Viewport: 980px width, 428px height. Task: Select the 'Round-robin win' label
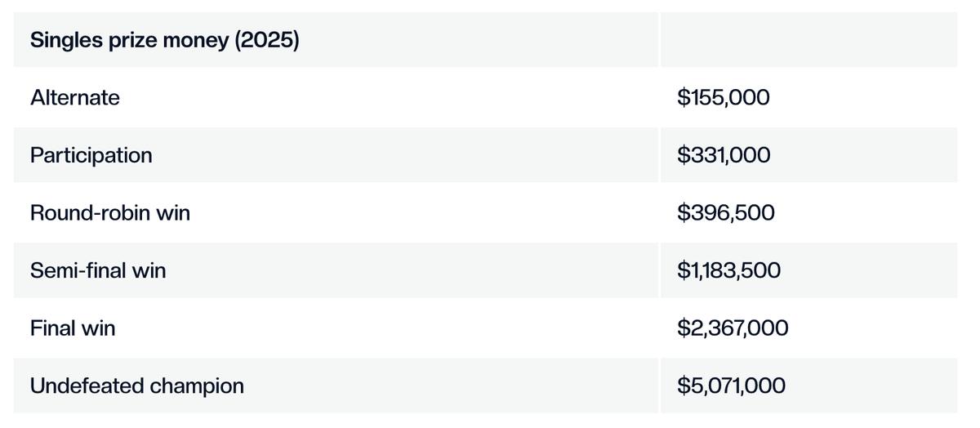110,213
